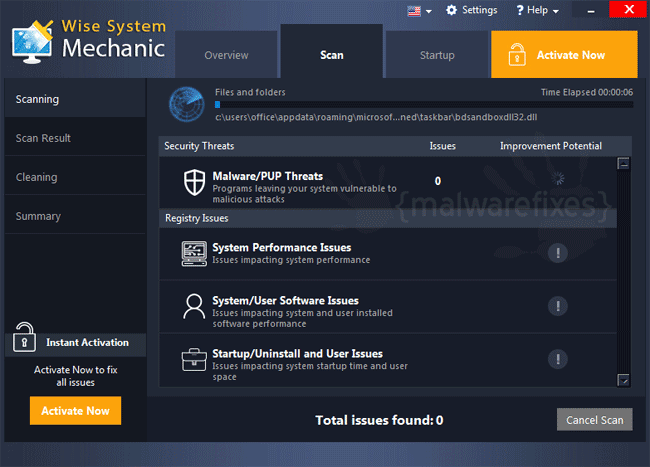Click the System Performance Issues monitor icon
Image resolution: width=650 pixels, height=467 pixels.
point(194,254)
